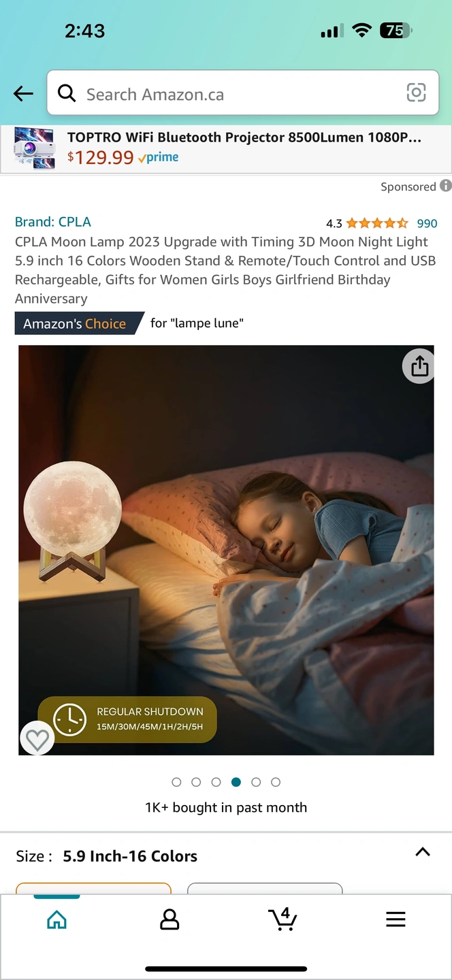452x980 pixels.
Task: Open the shopping cart with 4 items
Action: [282, 919]
